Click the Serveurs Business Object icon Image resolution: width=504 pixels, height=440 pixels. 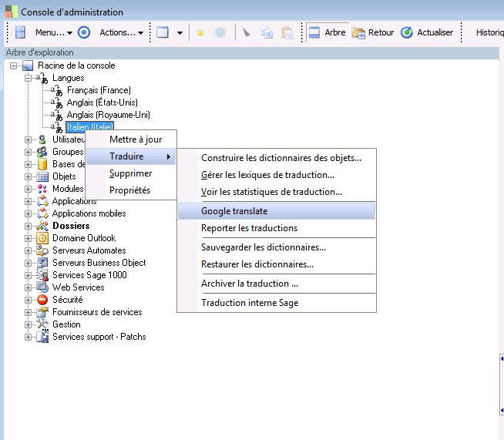tap(42, 263)
